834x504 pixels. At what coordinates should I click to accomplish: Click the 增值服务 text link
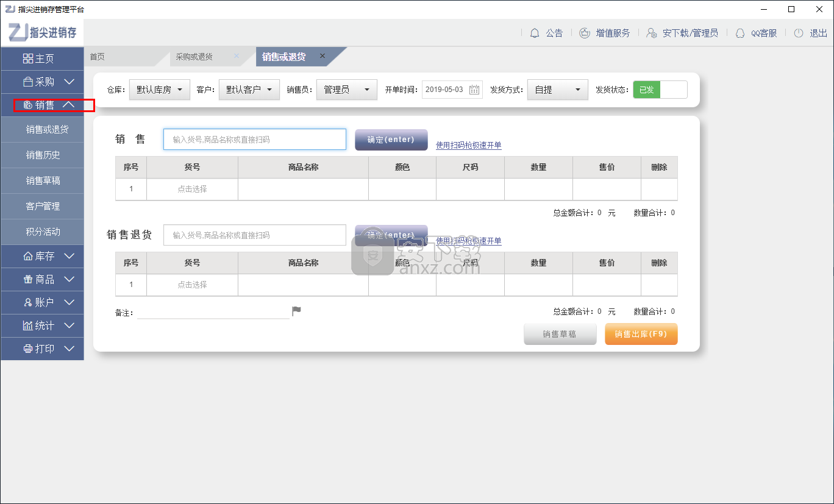(x=613, y=33)
